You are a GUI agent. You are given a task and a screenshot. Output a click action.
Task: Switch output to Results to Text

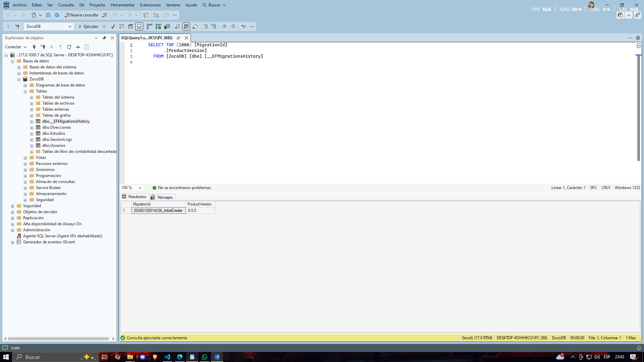pyautogui.click(x=177, y=26)
